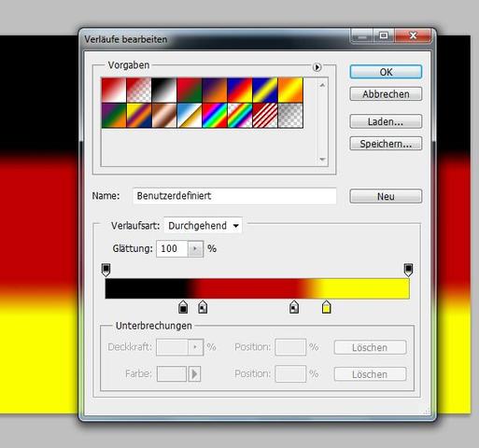479x448 pixels.
Task: Select the yellow color stop below gradient
Action: click(326, 307)
